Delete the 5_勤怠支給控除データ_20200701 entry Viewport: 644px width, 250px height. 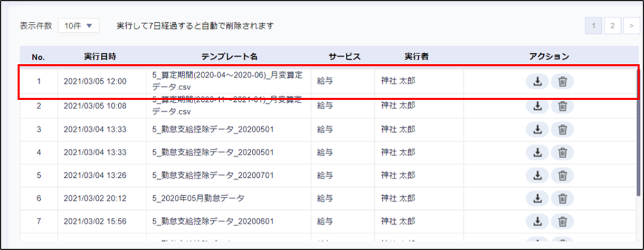tap(562, 176)
